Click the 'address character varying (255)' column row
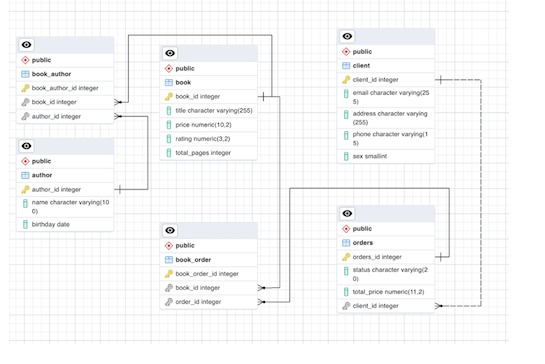This screenshot has height=364, width=545. click(x=386, y=118)
